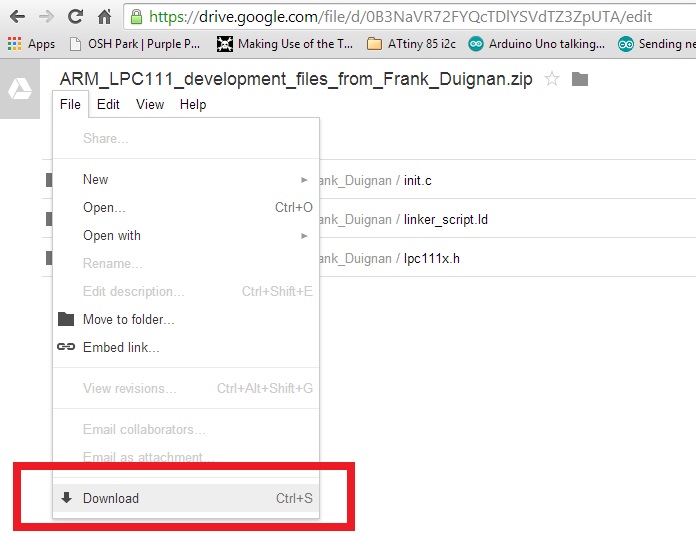Reload the page with the refresh icon
Viewport: 696px width, 552px height.
[x=75, y=17]
